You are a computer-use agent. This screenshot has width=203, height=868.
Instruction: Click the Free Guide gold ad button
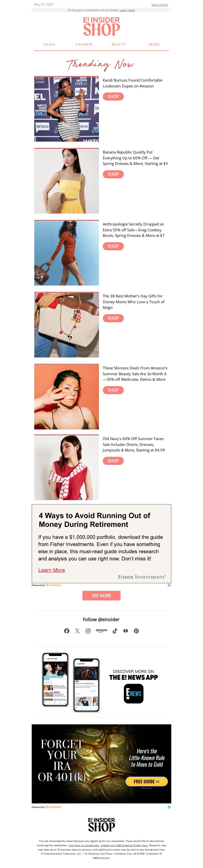(147, 781)
